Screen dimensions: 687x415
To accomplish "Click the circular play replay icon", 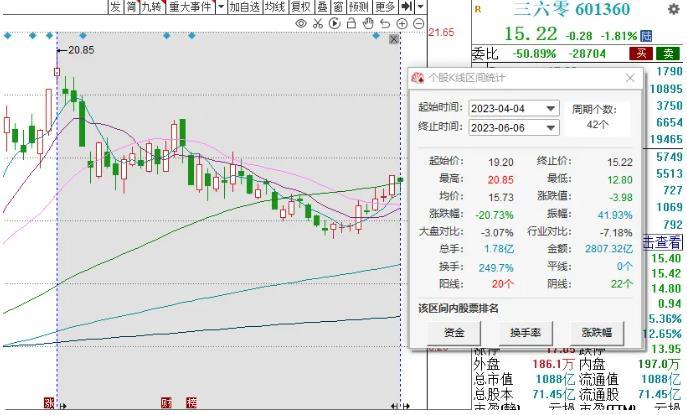I will pos(335,23).
